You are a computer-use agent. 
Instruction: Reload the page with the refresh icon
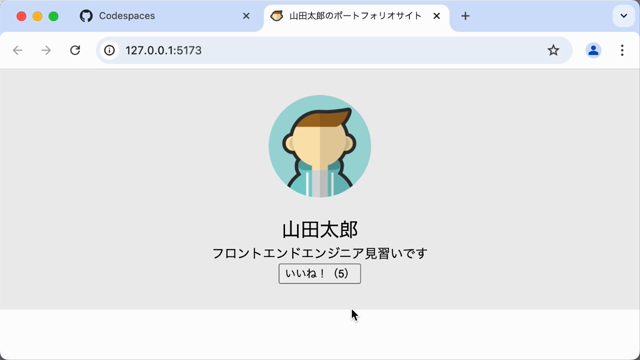[x=75, y=50]
